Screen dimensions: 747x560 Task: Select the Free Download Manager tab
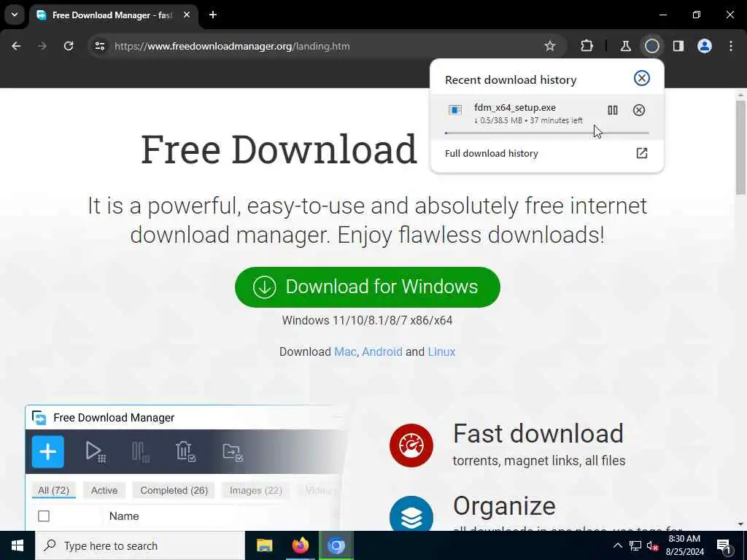[112, 15]
